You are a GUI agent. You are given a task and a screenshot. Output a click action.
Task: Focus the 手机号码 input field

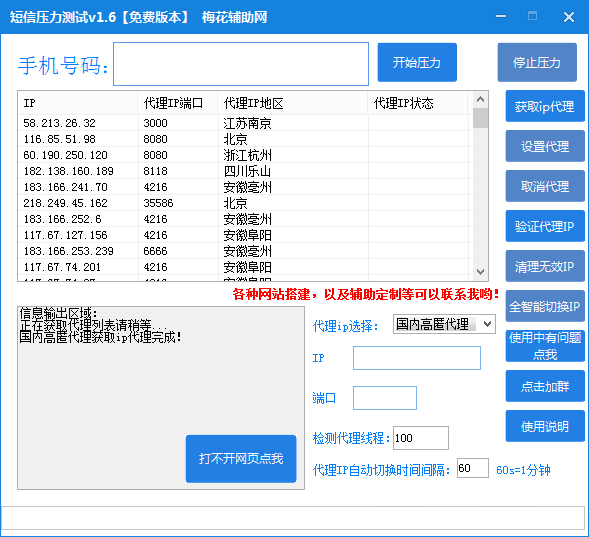click(x=241, y=64)
